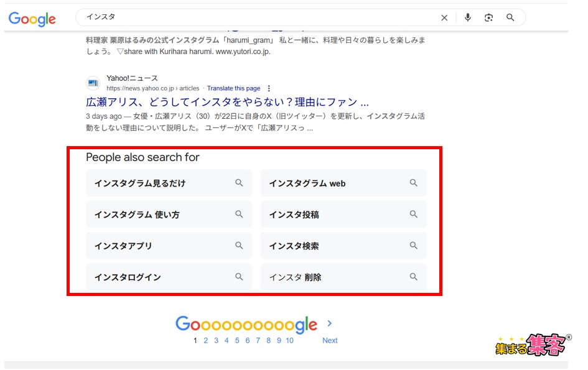Search related term インスタグラム見るだけ
Viewport: 588px width, 370px height.
coord(169,183)
